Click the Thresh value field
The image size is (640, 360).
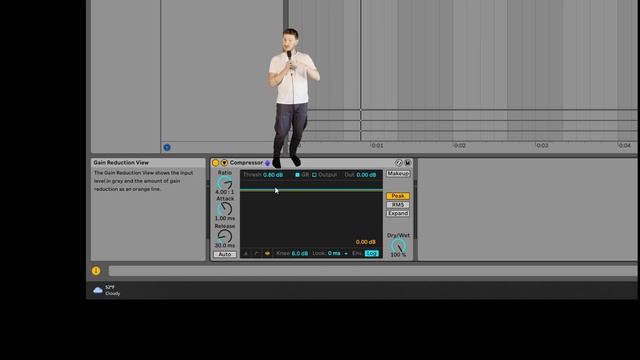click(273, 175)
